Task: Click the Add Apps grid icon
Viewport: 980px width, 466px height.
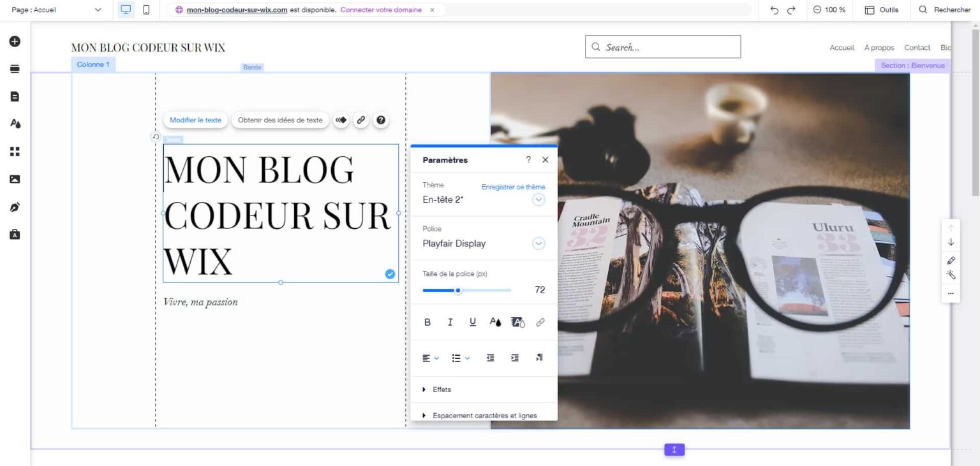Action: (x=15, y=152)
